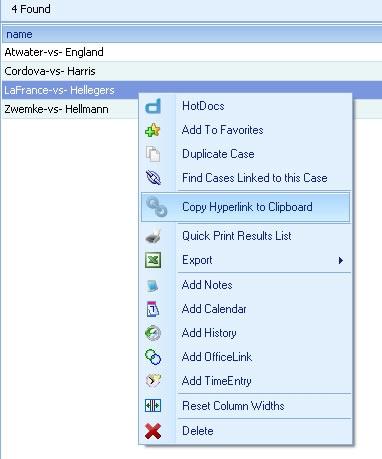Choose Quick Print Results List
This screenshot has width=382, height=459.
(246, 236)
